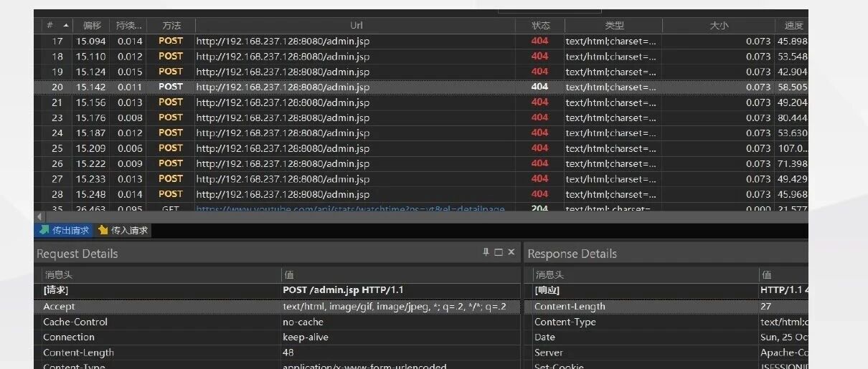Select the Connection header row

(278, 337)
